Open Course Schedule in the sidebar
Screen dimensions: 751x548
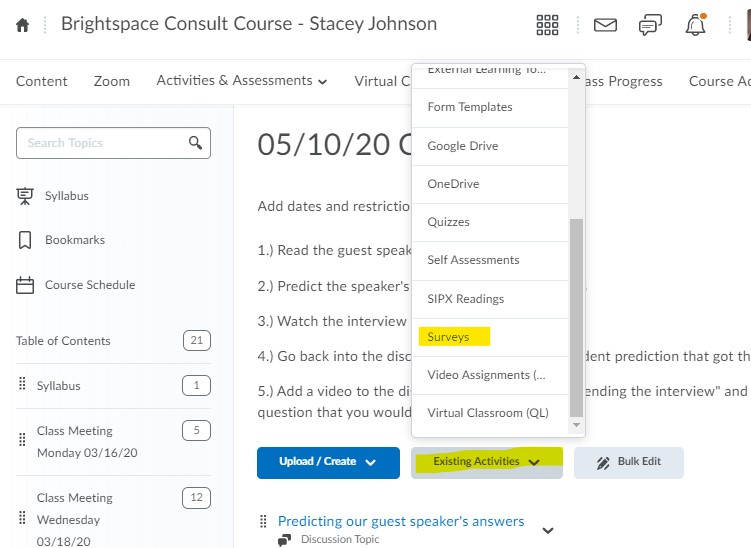click(89, 285)
